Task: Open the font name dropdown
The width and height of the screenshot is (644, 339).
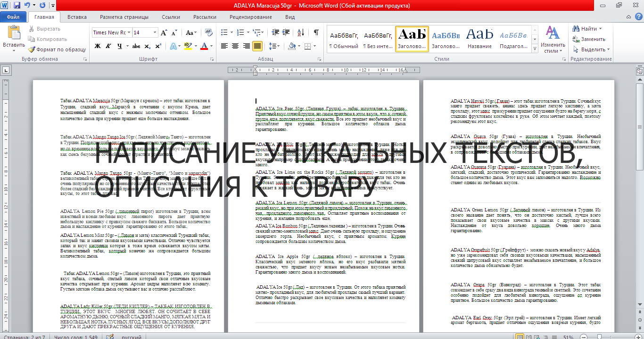Action: pos(129,32)
